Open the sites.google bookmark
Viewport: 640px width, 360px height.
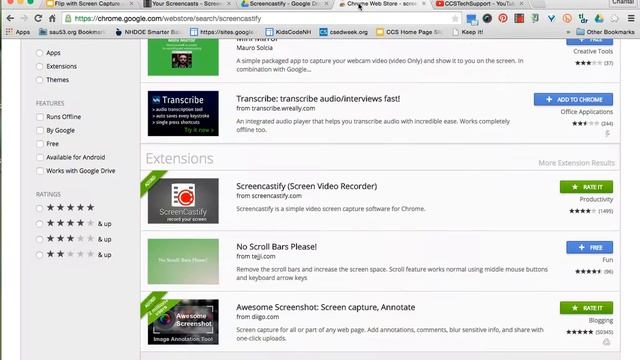(x=222, y=32)
